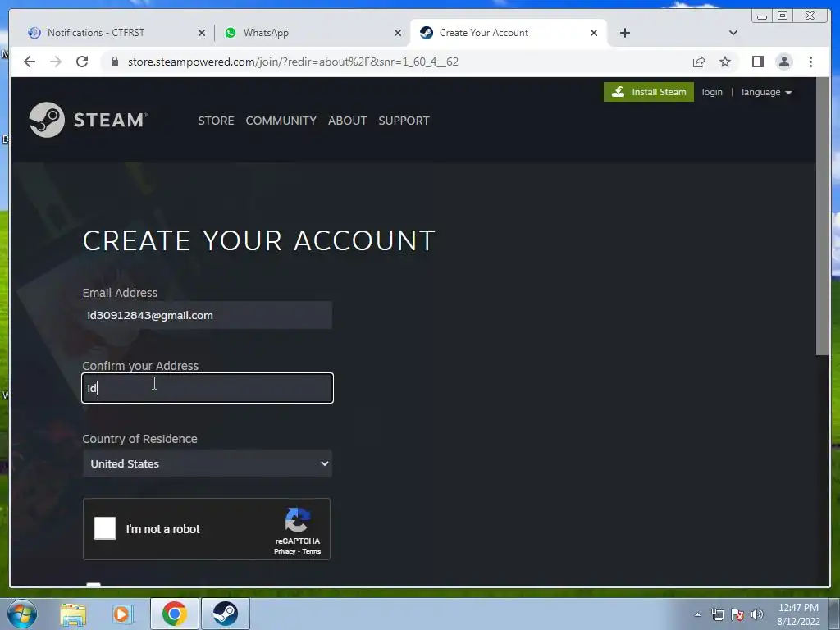Image resolution: width=840 pixels, height=630 pixels.
Task: Click the Steam logo
Action: [x=89, y=120]
